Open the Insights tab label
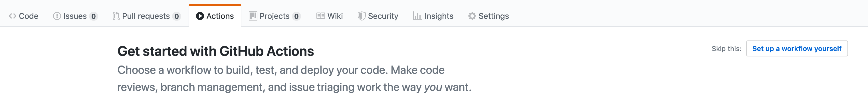The image size is (868, 110). [439, 16]
